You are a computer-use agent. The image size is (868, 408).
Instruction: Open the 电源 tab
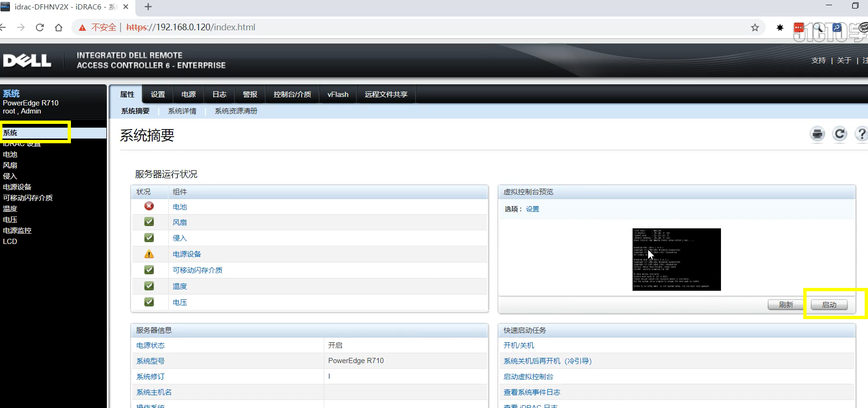pos(189,95)
